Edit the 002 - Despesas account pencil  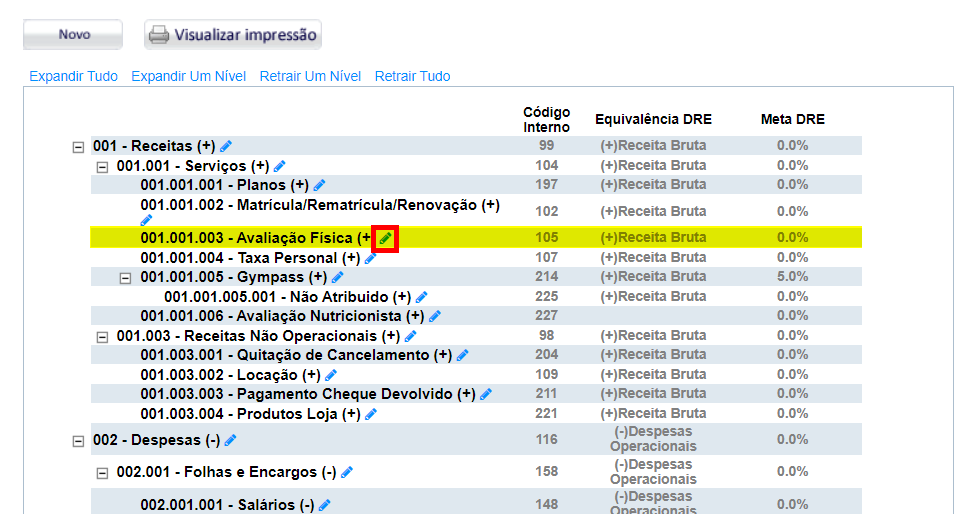pyautogui.click(x=230, y=440)
